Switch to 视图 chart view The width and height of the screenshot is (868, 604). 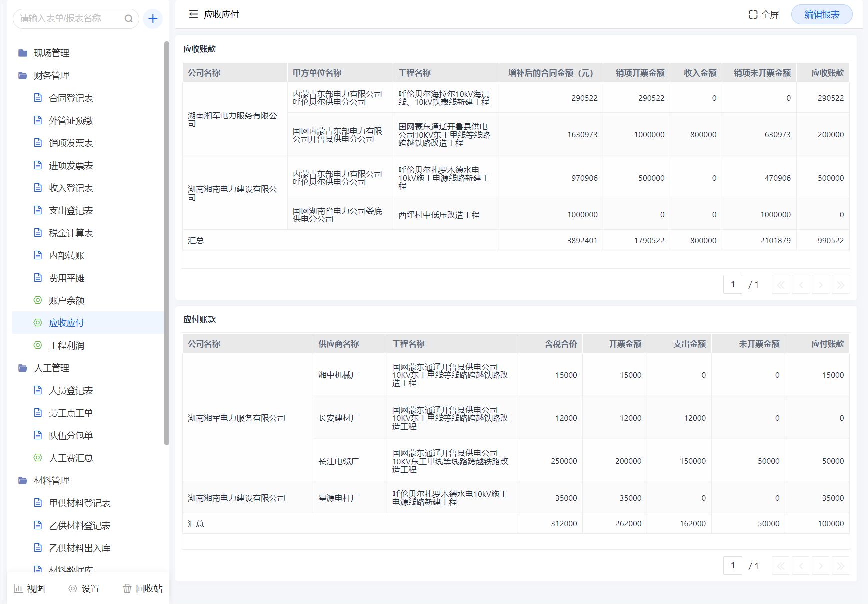29,588
